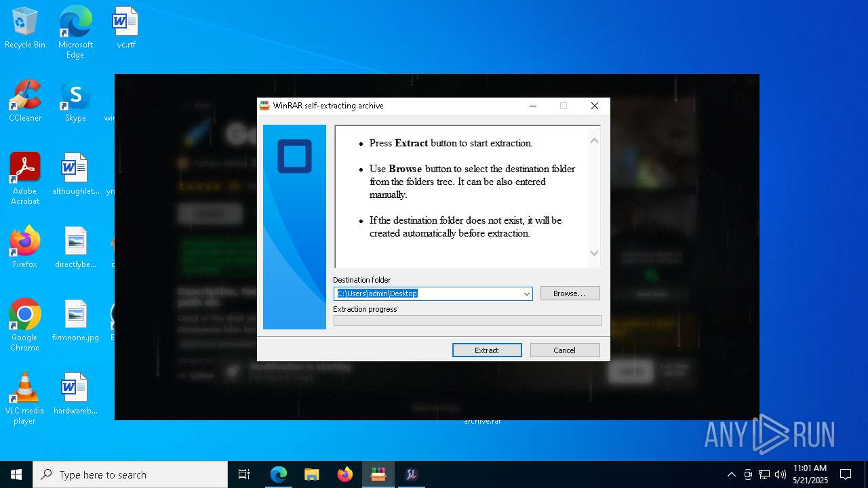The height and width of the screenshot is (488, 868).
Task: Open the hardwareb document icon
Action: tap(75, 394)
